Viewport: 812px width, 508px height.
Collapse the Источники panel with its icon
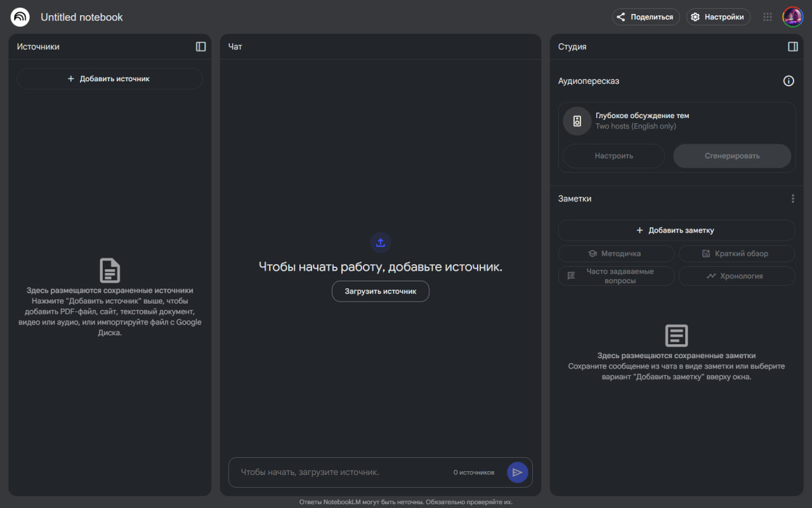[x=200, y=46]
